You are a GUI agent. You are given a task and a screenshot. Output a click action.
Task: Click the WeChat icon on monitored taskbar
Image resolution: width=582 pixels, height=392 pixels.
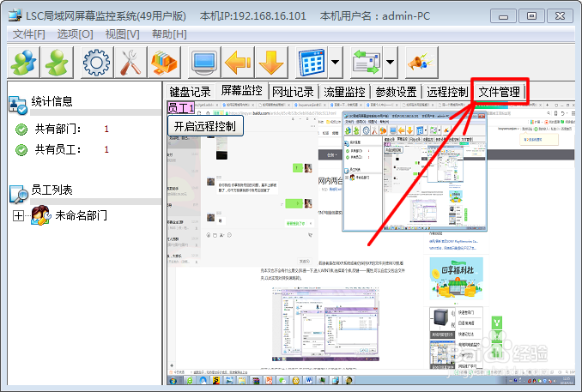pyautogui.click(x=282, y=380)
